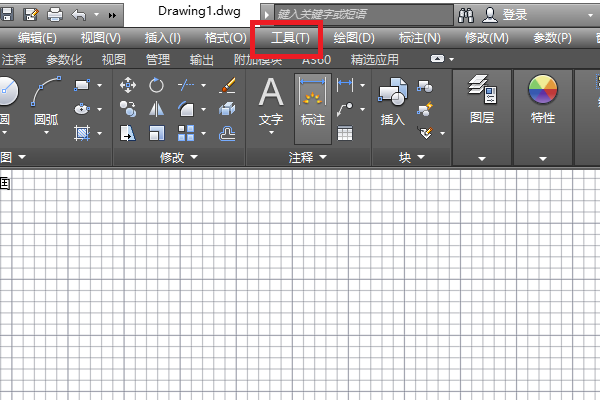The height and width of the screenshot is (400, 600).
Task: Click the Mirror tool icon
Action: (156, 108)
